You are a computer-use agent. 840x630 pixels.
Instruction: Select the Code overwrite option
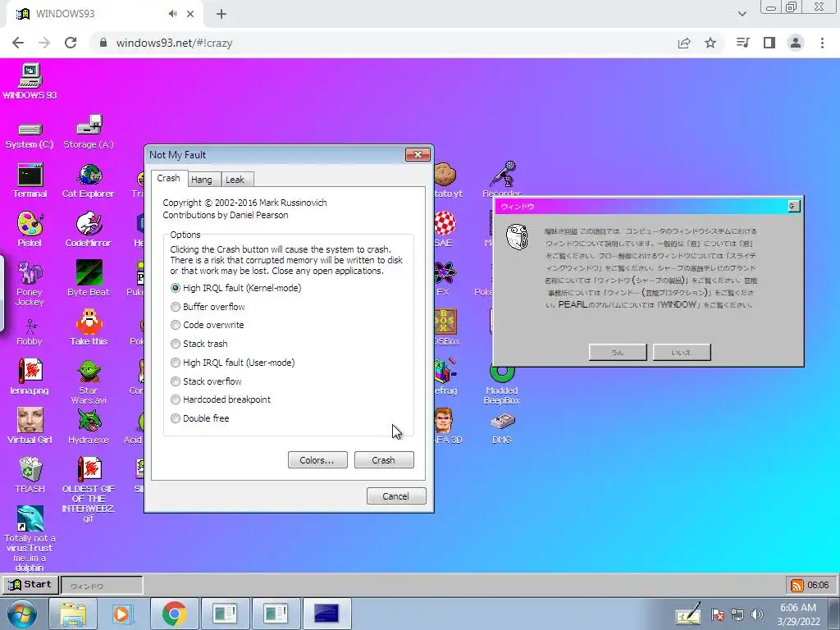pos(208,325)
